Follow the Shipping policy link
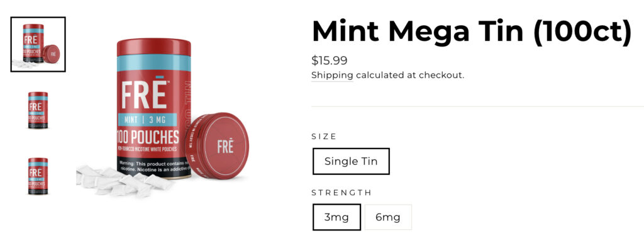The width and height of the screenshot is (644, 238). pyautogui.click(x=332, y=75)
